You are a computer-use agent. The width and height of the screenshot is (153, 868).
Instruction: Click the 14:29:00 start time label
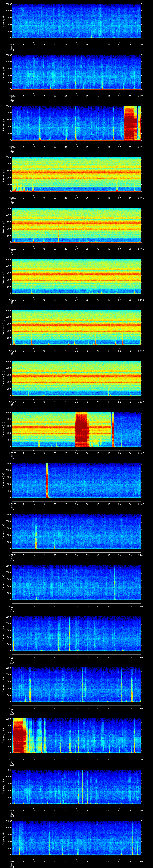12,402
